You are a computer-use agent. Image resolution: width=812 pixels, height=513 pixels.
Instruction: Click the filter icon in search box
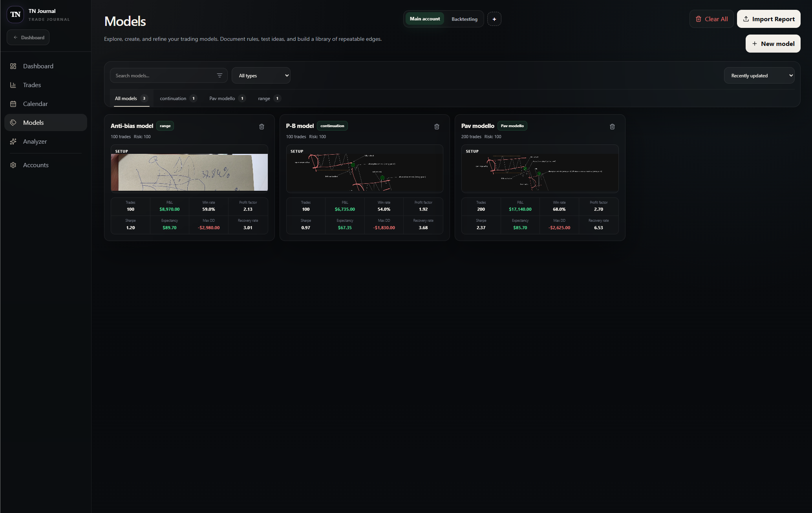tap(219, 75)
